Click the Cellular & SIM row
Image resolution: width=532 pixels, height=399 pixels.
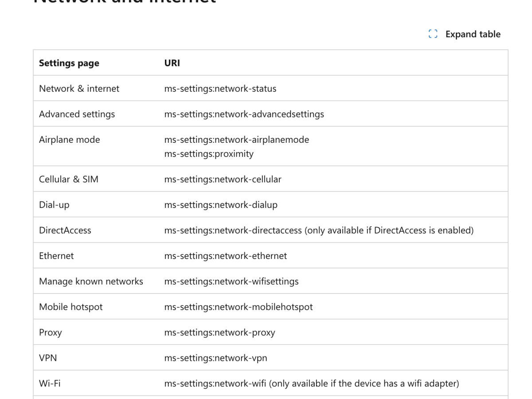tap(69, 179)
